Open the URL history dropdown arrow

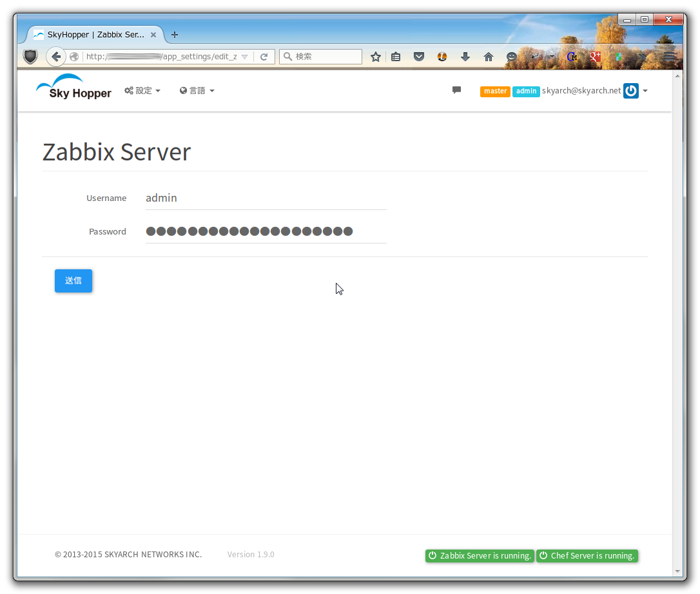pyautogui.click(x=245, y=57)
